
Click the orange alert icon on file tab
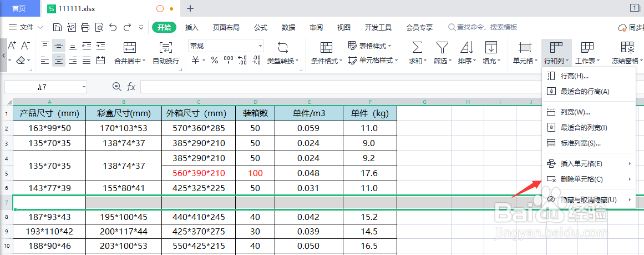coord(160,9)
